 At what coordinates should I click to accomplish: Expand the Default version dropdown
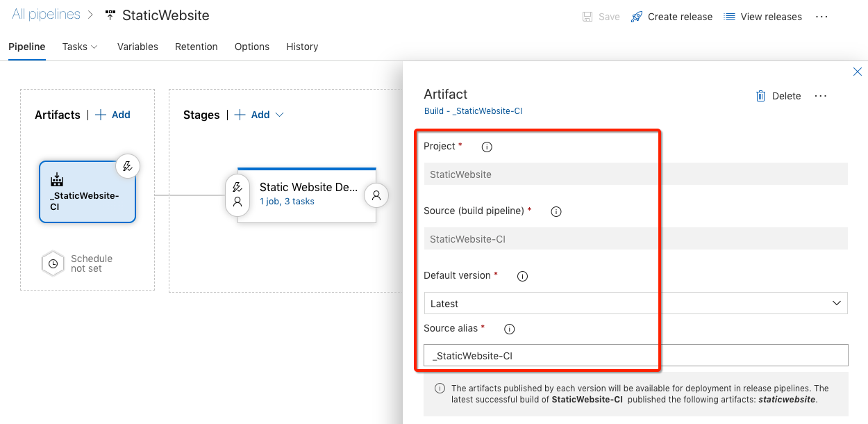(836, 304)
